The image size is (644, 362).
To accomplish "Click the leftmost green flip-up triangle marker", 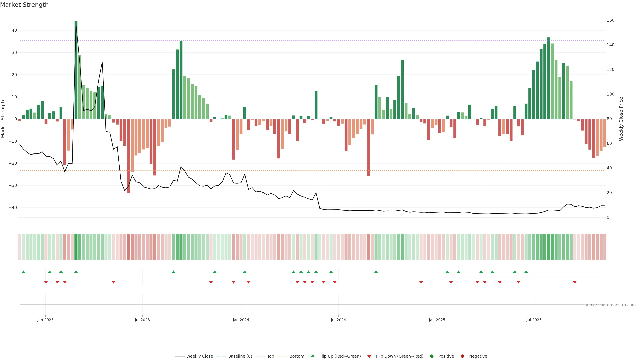I will [23, 272].
